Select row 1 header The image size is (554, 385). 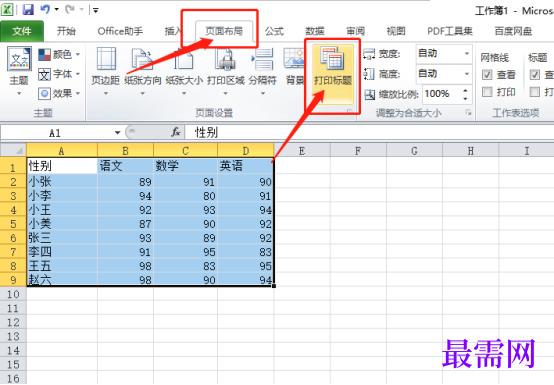coord(13,167)
